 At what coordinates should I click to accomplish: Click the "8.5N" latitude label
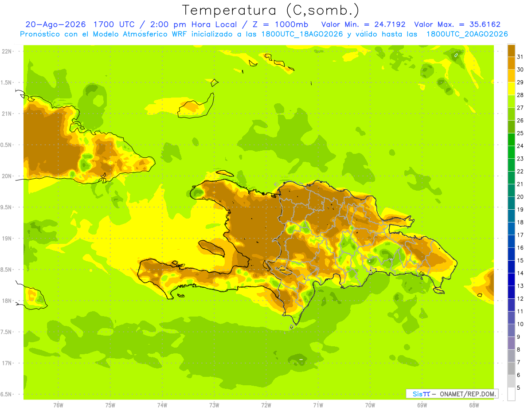(x=7, y=270)
